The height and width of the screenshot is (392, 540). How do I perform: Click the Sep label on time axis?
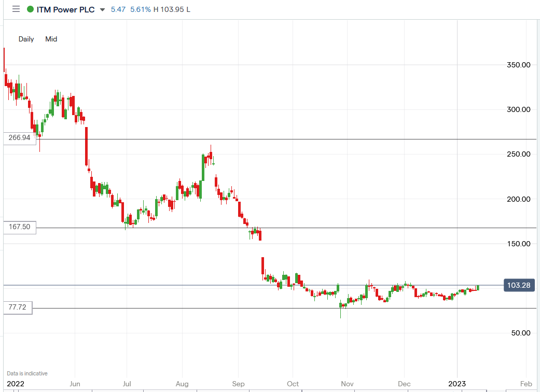(238, 384)
